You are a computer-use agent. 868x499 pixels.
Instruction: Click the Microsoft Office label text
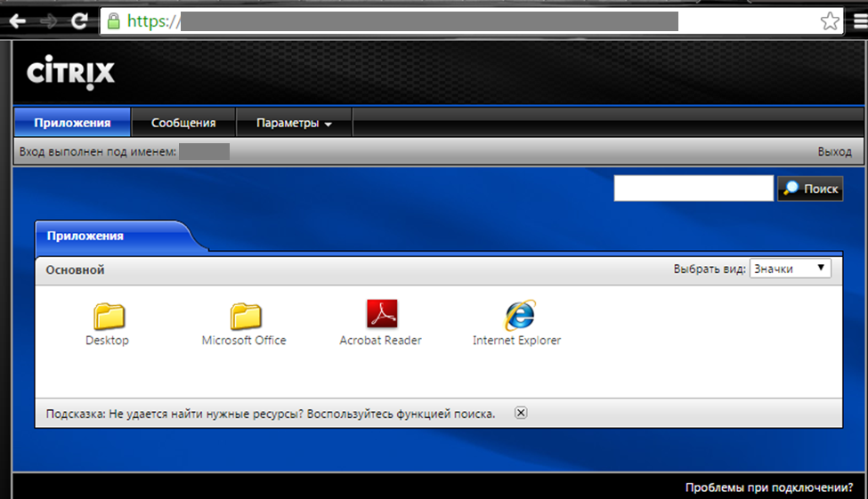coord(244,340)
